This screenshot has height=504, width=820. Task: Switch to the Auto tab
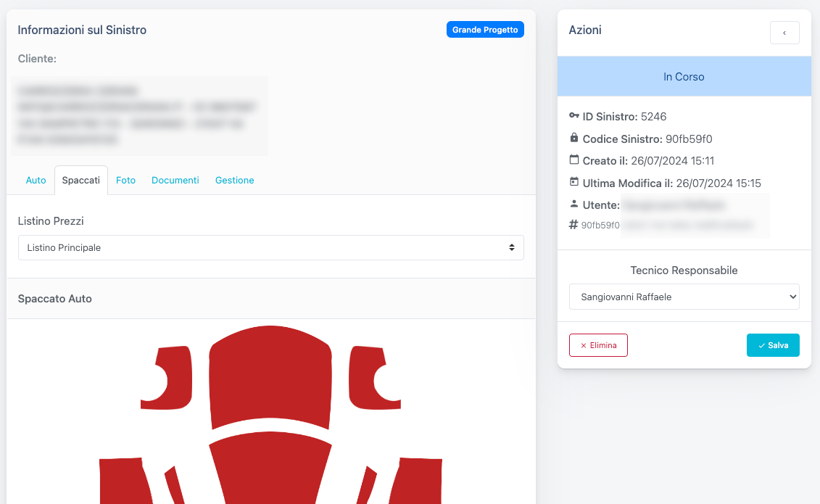36,181
